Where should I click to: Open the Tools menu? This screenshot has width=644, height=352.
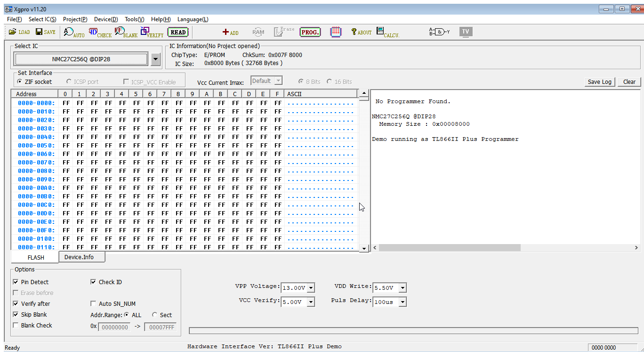tap(135, 19)
